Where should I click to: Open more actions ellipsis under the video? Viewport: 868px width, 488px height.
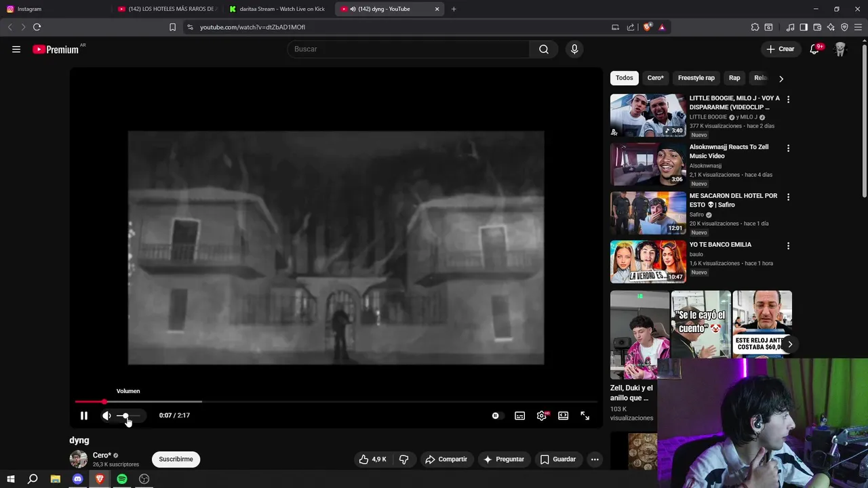pos(595,459)
